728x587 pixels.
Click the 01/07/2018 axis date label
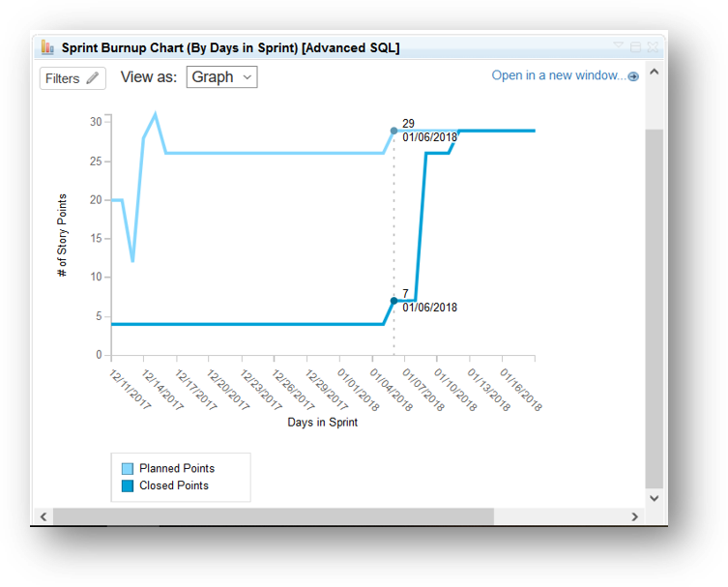(422, 389)
